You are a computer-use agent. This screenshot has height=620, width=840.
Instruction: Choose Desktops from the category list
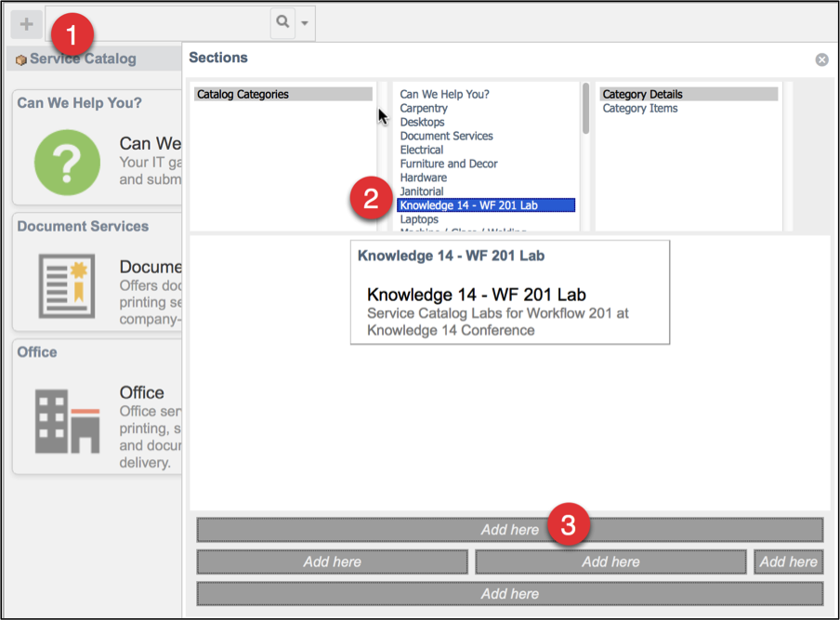[x=422, y=122]
